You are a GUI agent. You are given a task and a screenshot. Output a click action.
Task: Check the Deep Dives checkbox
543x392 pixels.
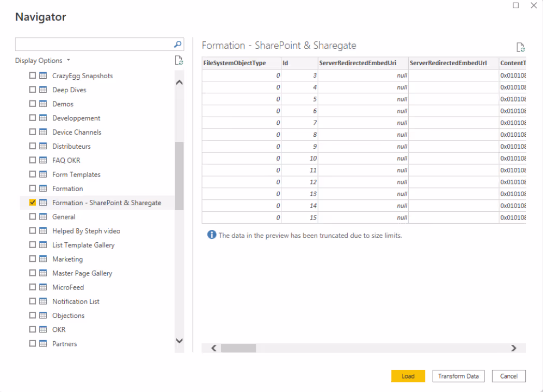tap(33, 90)
